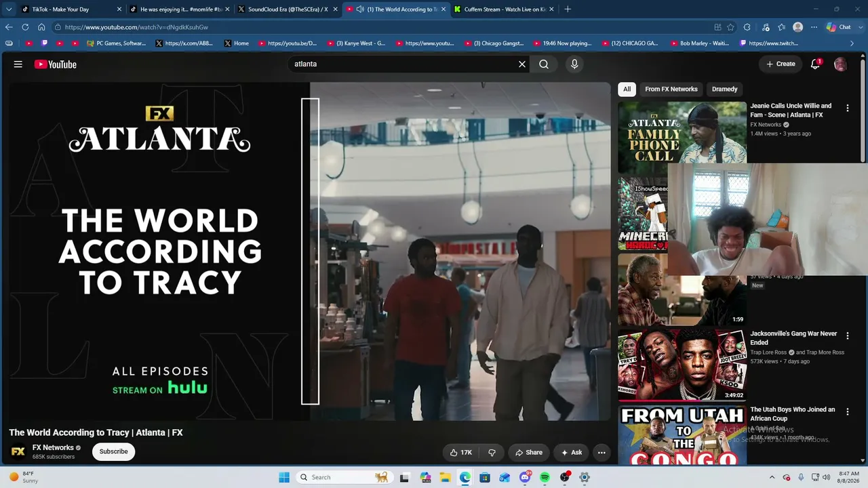Go to the browser home page
The image size is (868, 488).
41,27
